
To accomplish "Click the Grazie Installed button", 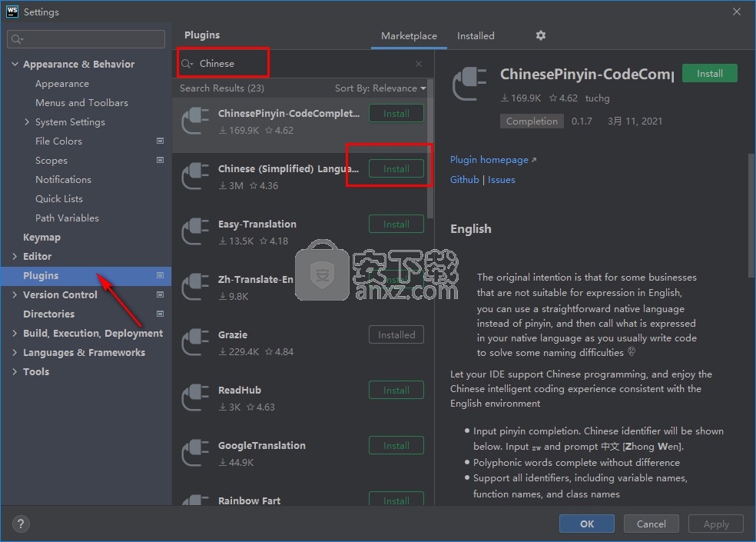I will (396, 335).
